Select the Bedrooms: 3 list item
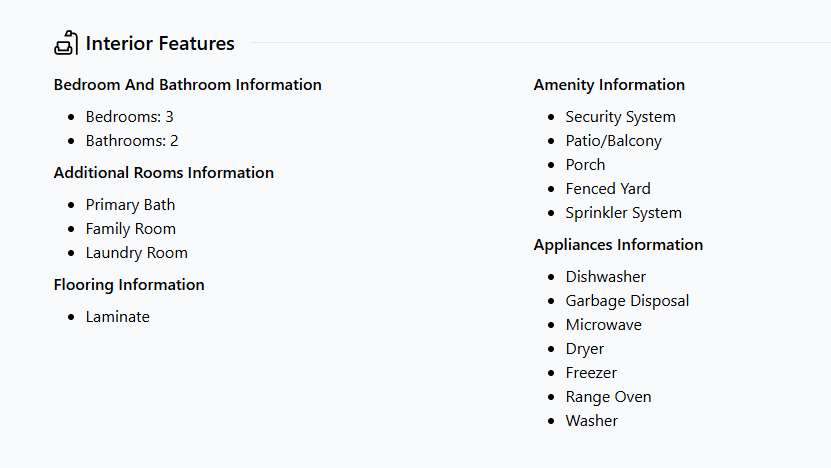 (129, 117)
